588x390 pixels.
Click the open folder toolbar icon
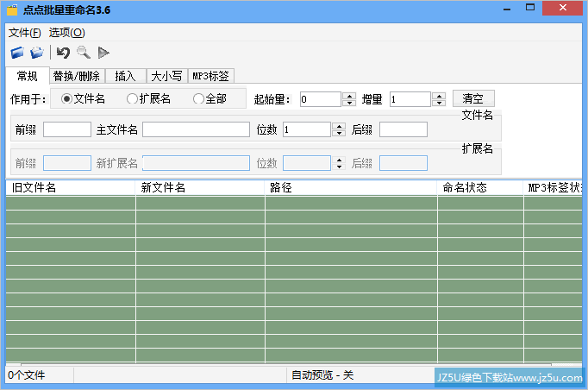tap(37, 53)
